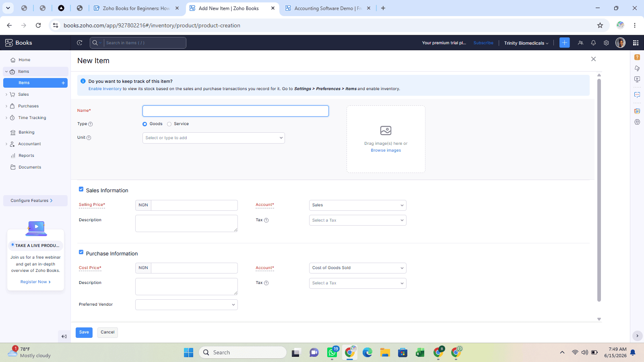Switch to Accounting Software Demo tab
Image resolution: width=644 pixels, height=362 pixels.
coord(328,8)
